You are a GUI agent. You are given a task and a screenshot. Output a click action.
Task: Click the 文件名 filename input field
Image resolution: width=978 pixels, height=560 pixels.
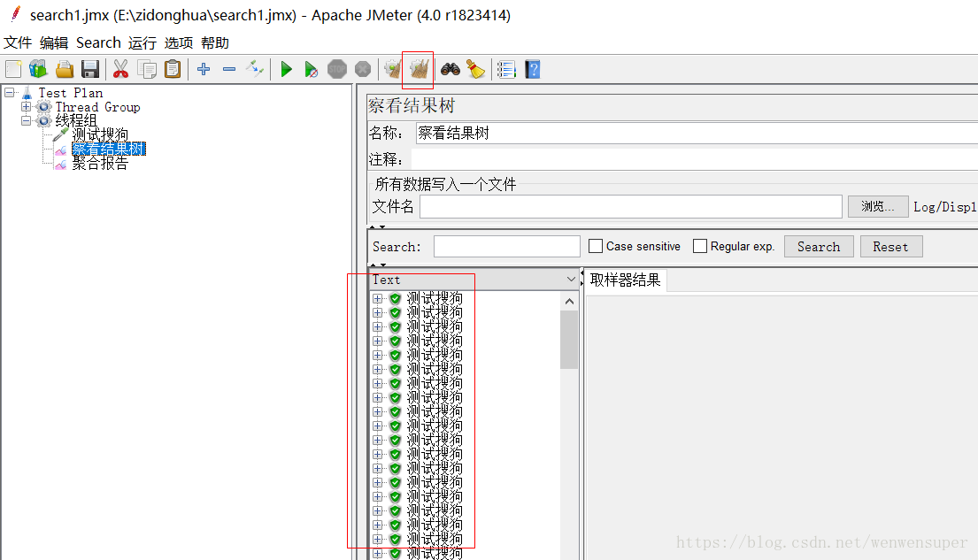[631, 206]
